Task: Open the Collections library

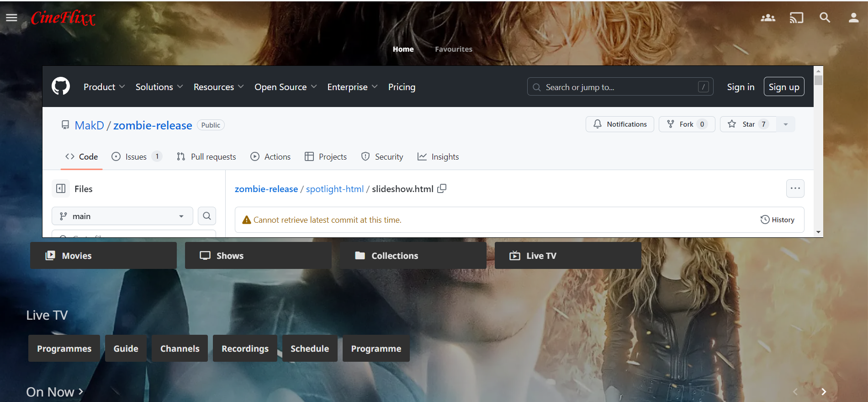Action: point(413,256)
